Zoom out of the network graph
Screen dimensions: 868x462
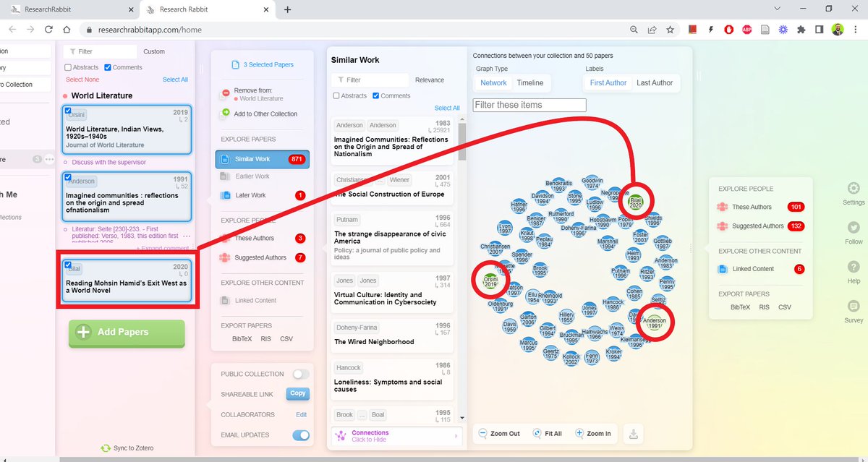(x=498, y=434)
